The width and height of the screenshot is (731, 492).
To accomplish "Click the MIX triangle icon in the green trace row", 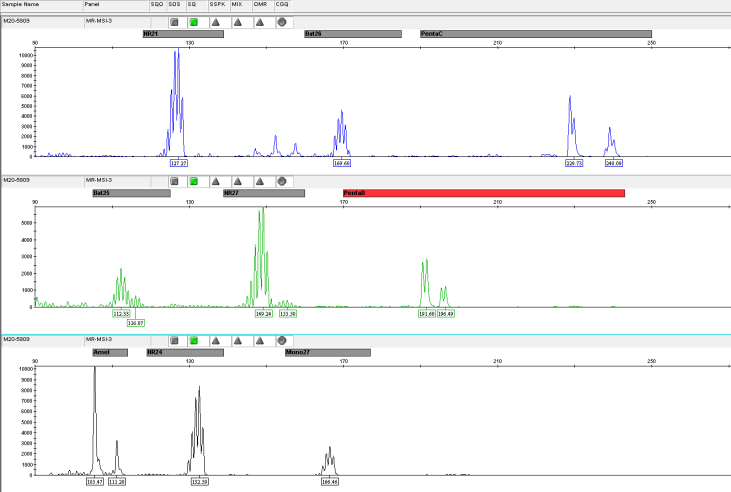I will click(x=238, y=181).
